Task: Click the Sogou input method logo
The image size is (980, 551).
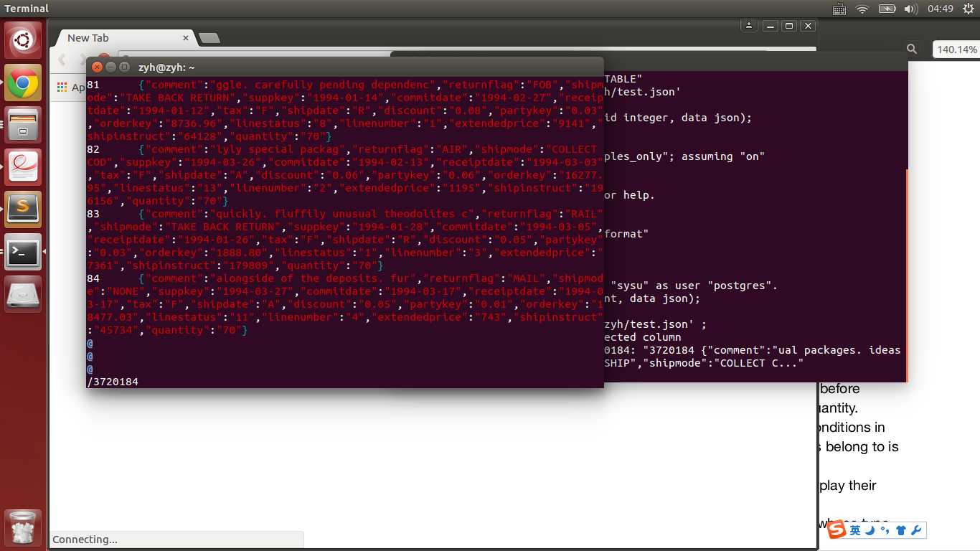Action: [837, 530]
